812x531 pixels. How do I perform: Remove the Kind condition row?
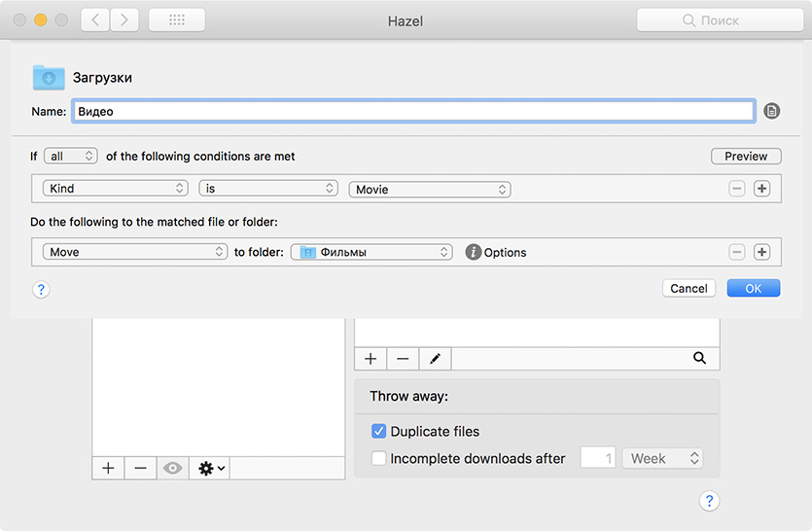(x=737, y=189)
